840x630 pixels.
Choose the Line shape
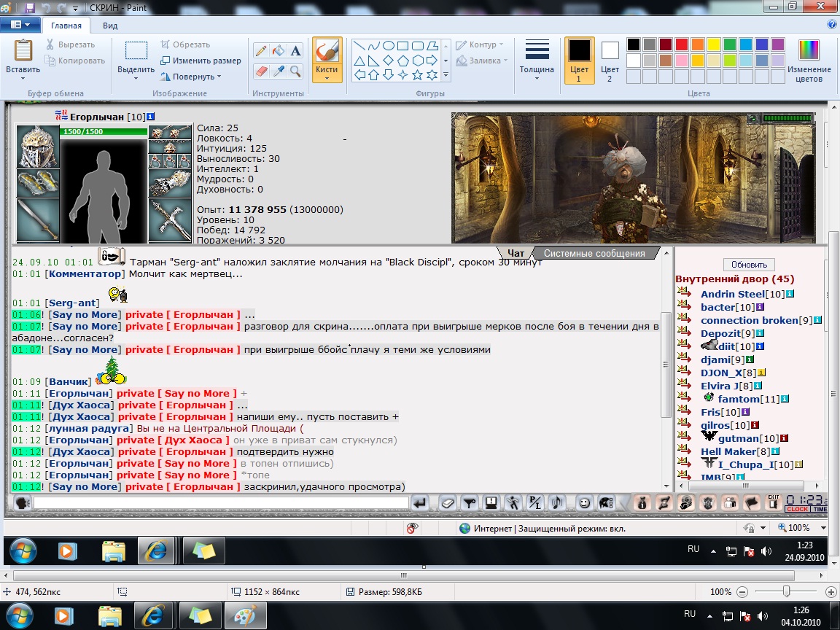point(359,46)
